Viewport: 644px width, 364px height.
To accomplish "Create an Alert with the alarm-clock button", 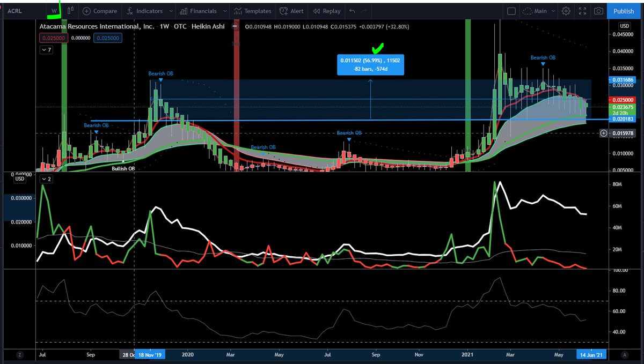I will 292,11.
